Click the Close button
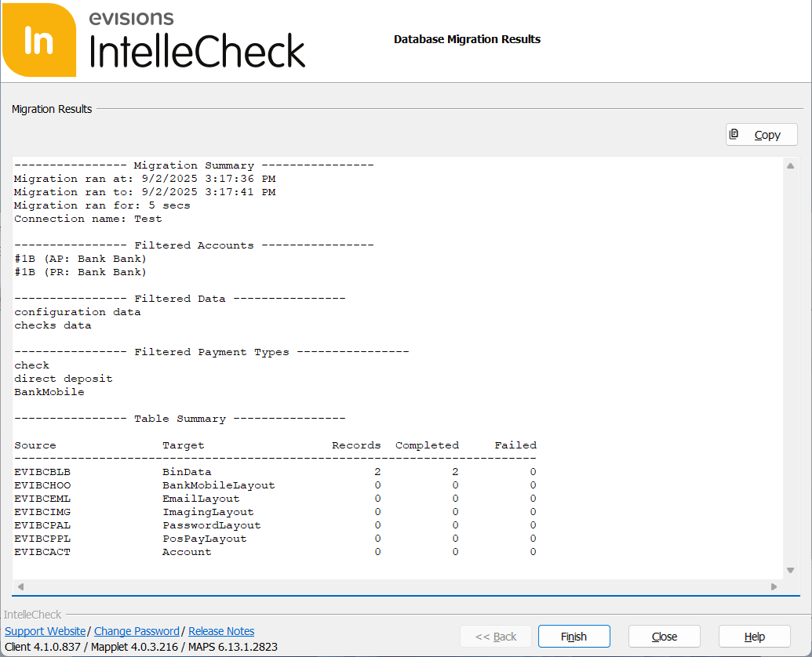This screenshot has height=657, width=812. point(664,637)
